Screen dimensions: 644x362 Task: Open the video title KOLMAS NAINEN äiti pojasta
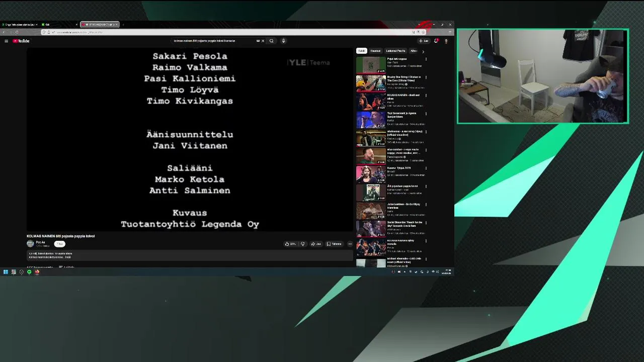coord(60,236)
